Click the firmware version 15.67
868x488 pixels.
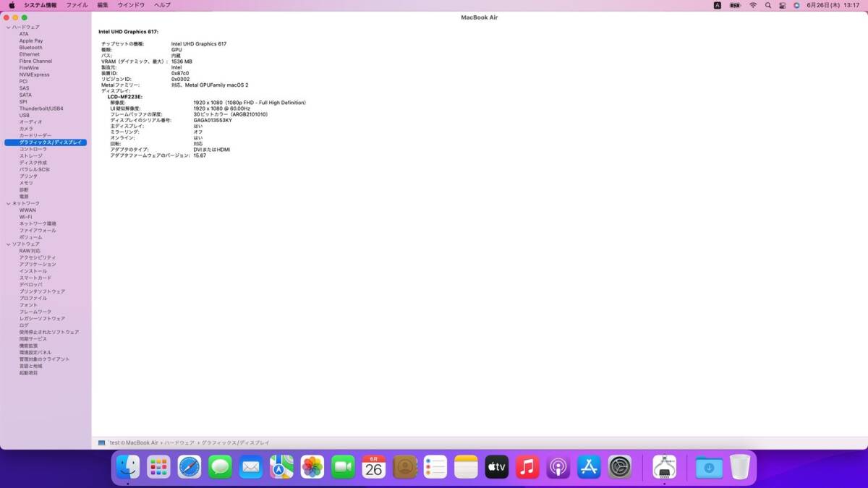[200, 155]
